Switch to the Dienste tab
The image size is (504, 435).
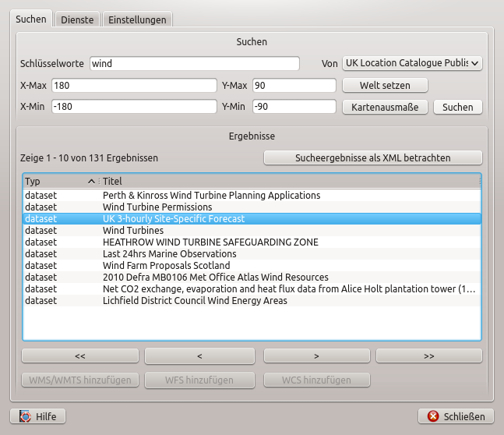[77, 19]
